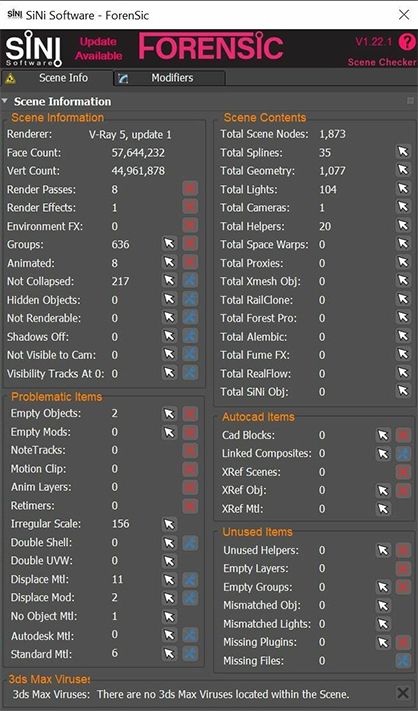This screenshot has width=418, height=711.
Task: Click select arrow icon for Total Splines
Action: 403,152
